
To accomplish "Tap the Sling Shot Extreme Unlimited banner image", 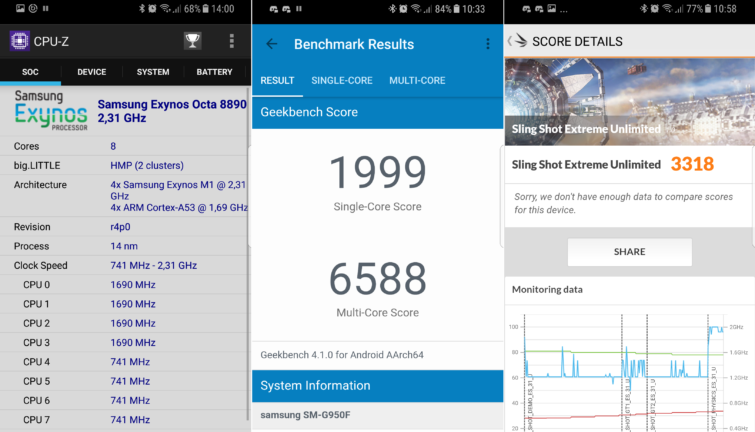I will 629,102.
